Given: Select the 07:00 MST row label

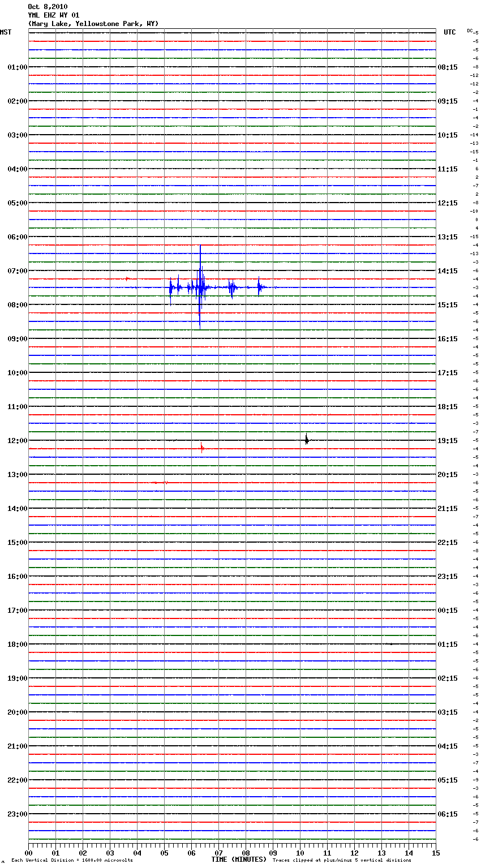Looking at the screenshot, I should pyautogui.click(x=18, y=271).
